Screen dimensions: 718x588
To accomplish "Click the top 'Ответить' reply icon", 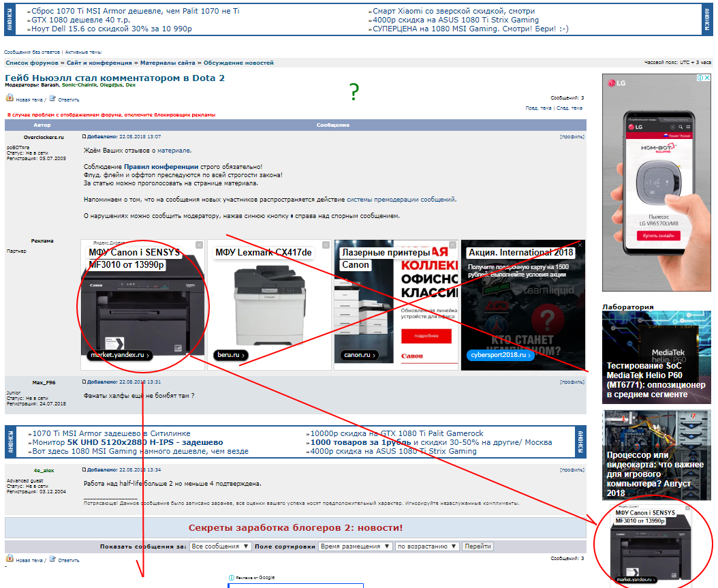I will (52, 98).
